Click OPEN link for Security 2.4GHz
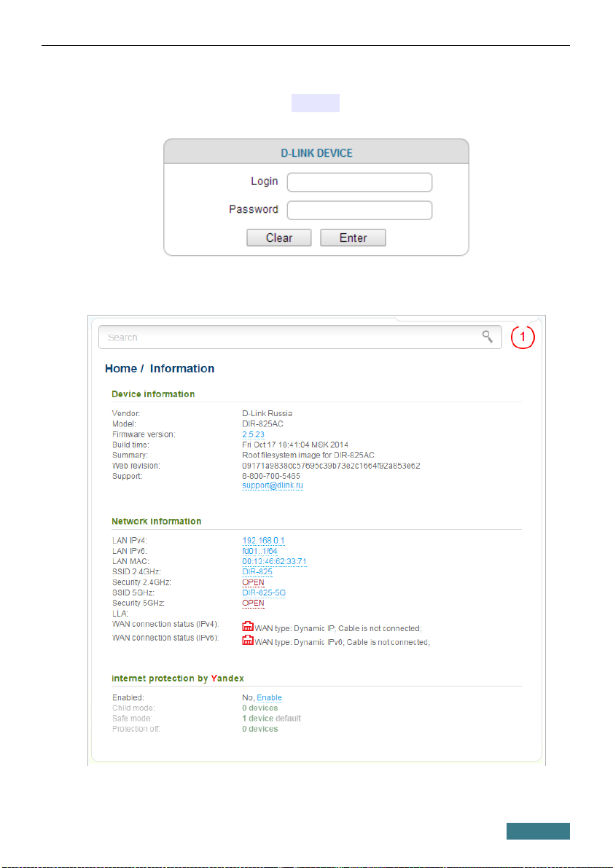This screenshot has width=613, height=868. pyautogui.click(x=253, y=582)
